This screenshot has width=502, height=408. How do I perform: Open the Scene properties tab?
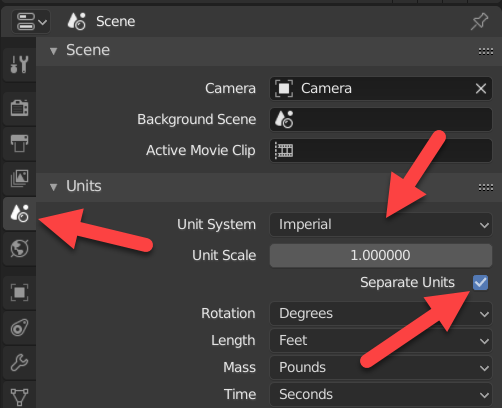[19, 213]
